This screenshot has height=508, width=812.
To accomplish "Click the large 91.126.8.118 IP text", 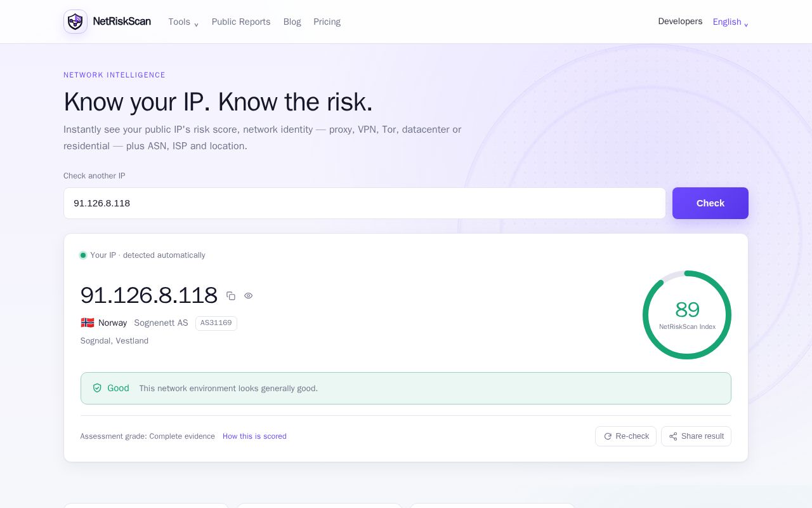I will click(x=149, y=296).
